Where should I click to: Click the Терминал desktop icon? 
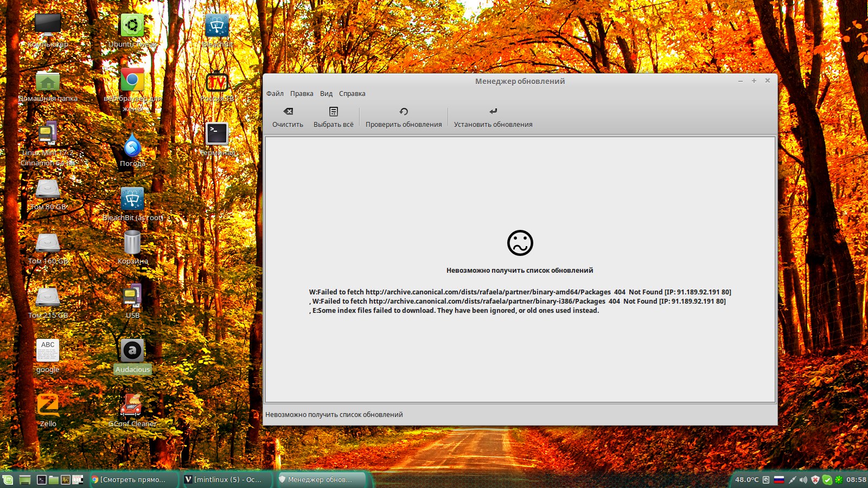(x=217, y=134)
